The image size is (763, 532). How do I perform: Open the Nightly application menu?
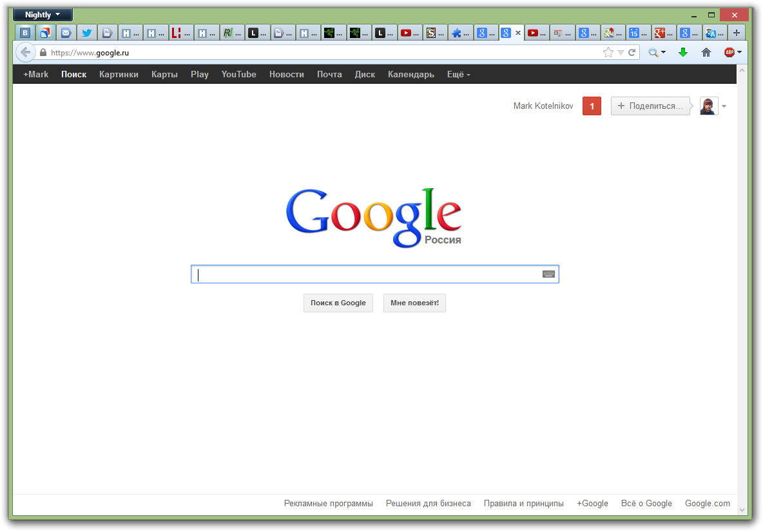coord(43,15)
